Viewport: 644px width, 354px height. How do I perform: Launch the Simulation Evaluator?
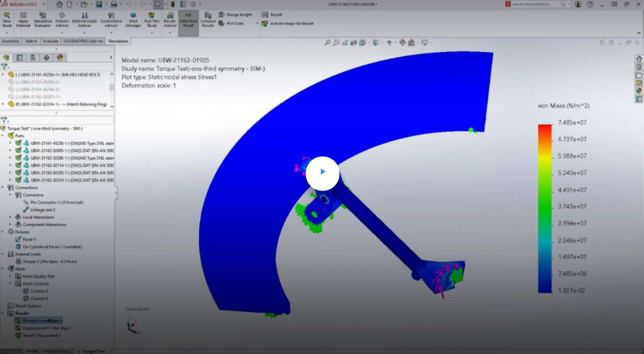click(x=43, y=20)
